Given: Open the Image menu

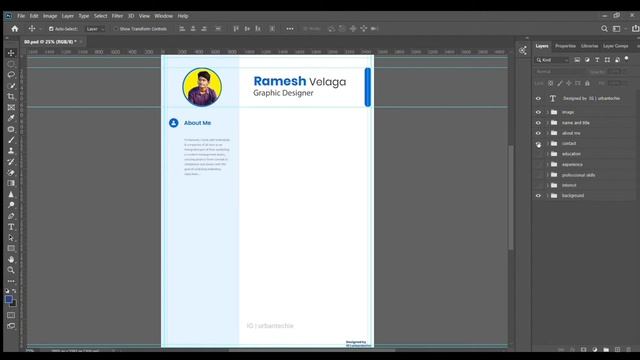Looking at the screenshot, I should point(50,16).
